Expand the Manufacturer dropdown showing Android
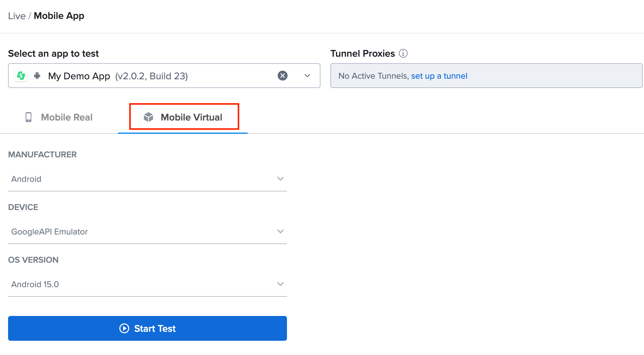 click(x=280, y=179)
